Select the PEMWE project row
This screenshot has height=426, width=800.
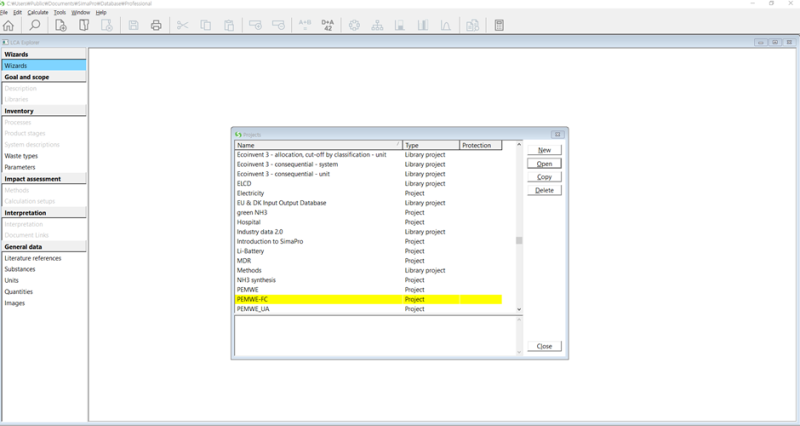(x=368, y=290)
